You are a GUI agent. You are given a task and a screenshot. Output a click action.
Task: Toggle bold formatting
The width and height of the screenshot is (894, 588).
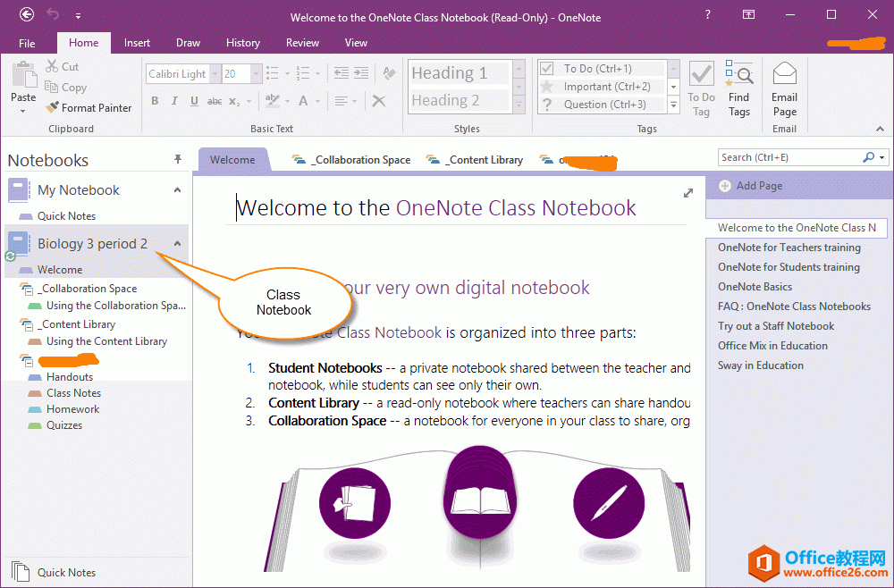(155, 100)
